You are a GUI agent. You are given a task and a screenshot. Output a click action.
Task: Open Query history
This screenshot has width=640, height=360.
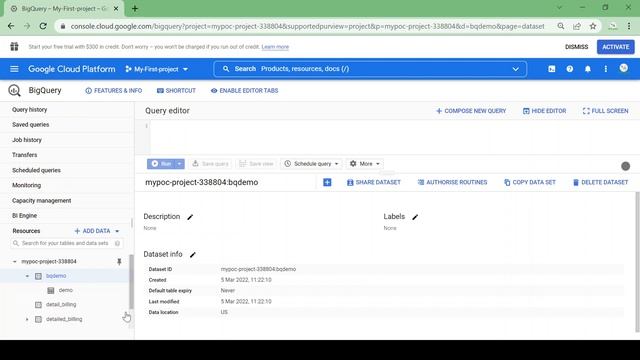pyautogui.click(x=29, y=110)
